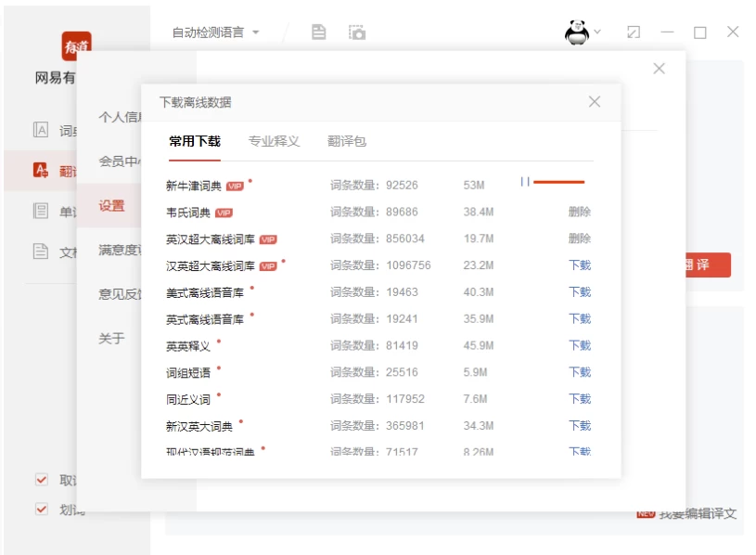Viewport: 756px width, 555px height.
Task: Download the 美式离线语音库
Action: 580,292
